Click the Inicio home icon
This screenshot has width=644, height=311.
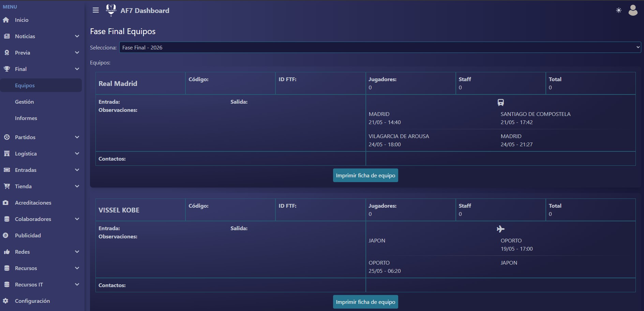point(6,20)
